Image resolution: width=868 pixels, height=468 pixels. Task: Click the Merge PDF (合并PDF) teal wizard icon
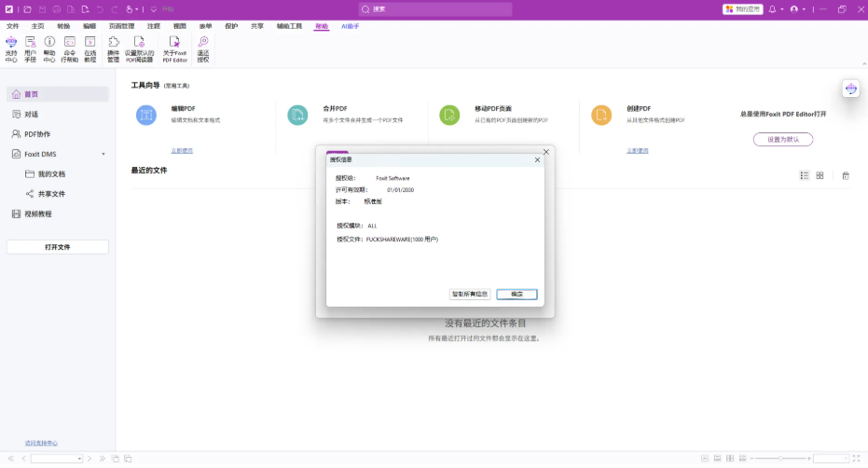click(x=297, y=116)
